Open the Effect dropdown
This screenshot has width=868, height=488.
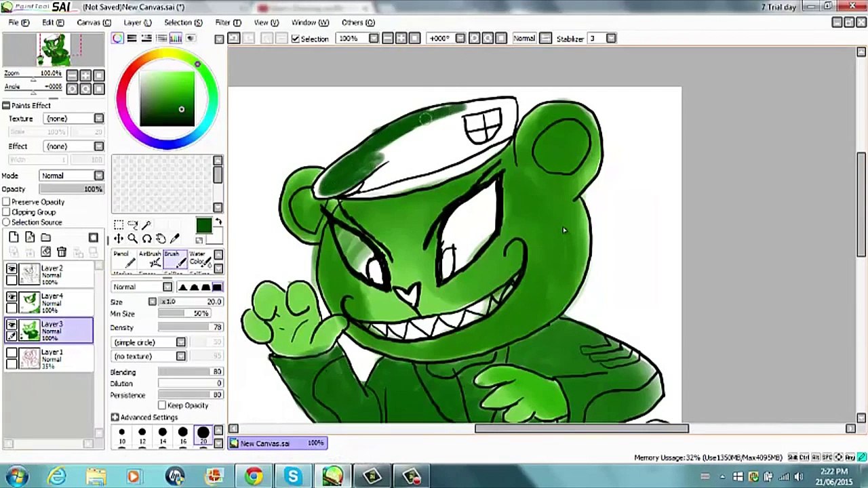[x=99, y=146]
